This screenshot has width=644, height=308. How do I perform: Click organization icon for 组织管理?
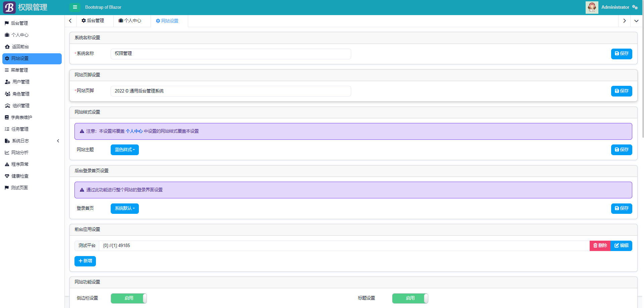coord(7,106)
